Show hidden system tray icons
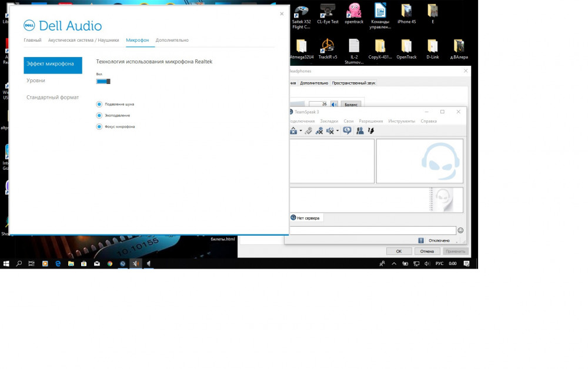Screen dimensions: 588x369 pos(394,264)
